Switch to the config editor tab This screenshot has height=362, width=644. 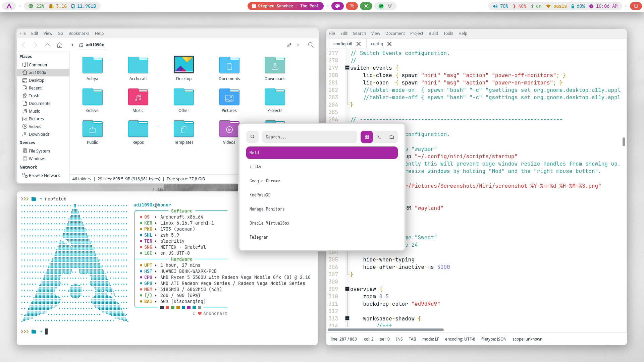377,44
